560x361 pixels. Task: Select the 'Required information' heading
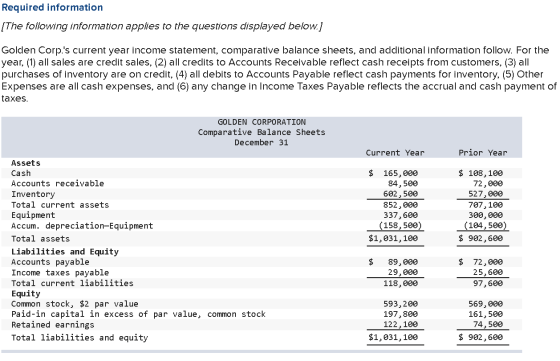52,7
